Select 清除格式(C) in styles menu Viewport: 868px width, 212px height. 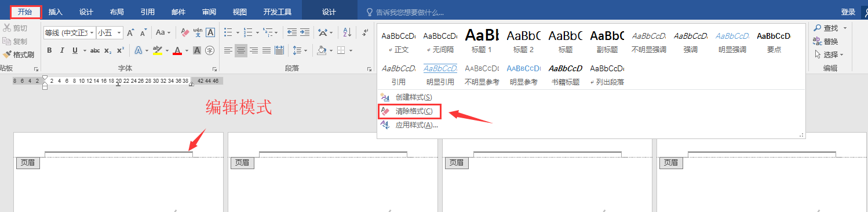tap(410, 111)
